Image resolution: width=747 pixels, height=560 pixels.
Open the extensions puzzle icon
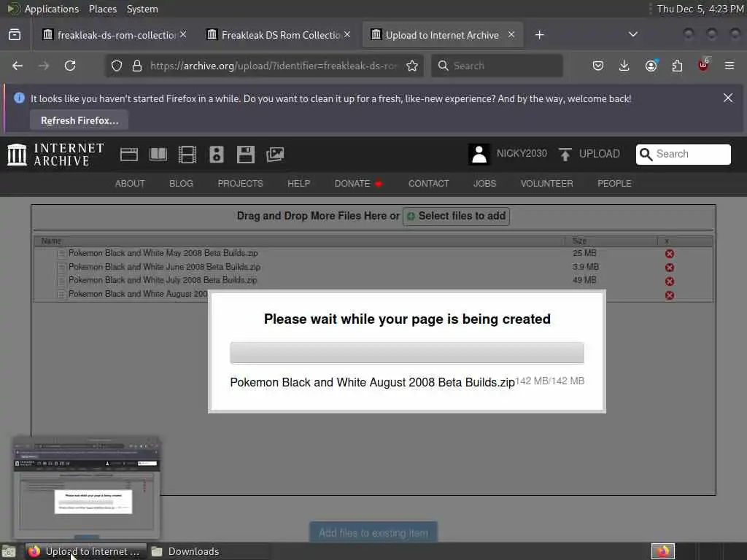678,66
